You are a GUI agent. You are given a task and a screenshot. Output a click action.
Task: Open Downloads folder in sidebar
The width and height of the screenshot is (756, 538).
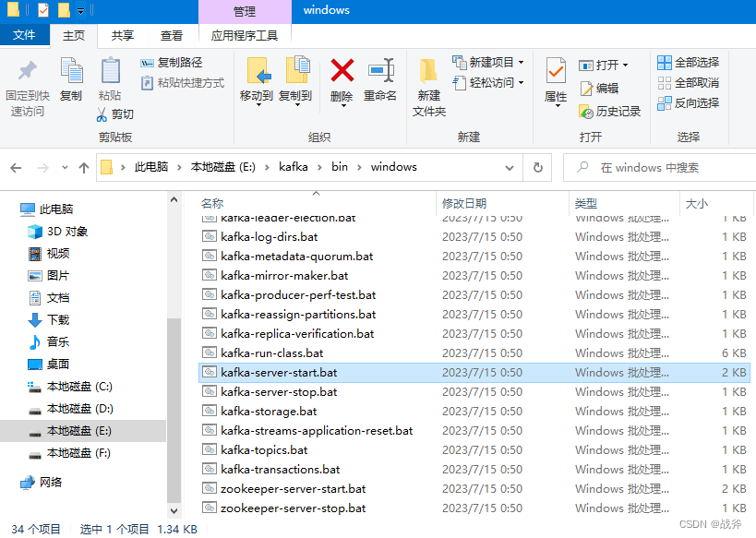[49, 320]
